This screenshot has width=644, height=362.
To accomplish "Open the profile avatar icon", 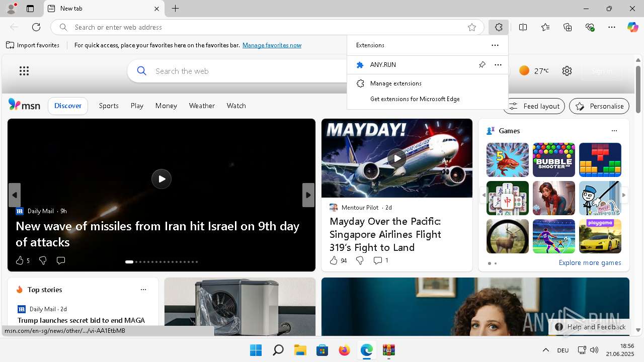I will pos(11,9).
